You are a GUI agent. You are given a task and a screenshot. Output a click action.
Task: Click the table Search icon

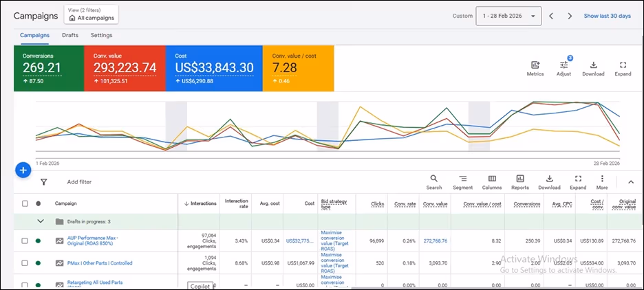(433, 182)
